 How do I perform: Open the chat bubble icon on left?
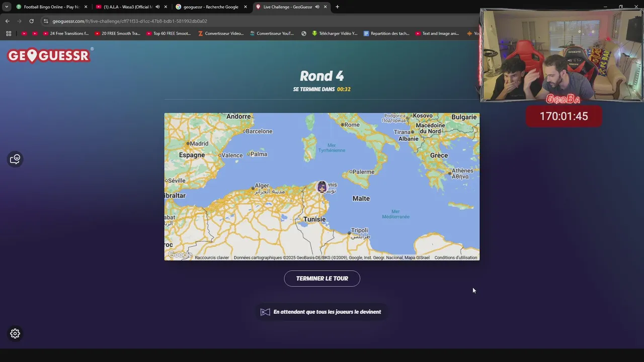click(15, 159)
